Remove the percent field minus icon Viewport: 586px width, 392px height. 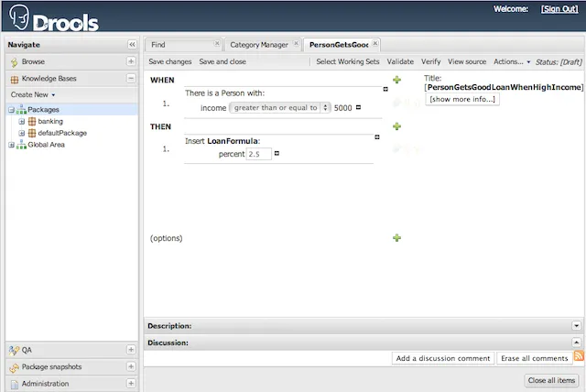(277, 153)
